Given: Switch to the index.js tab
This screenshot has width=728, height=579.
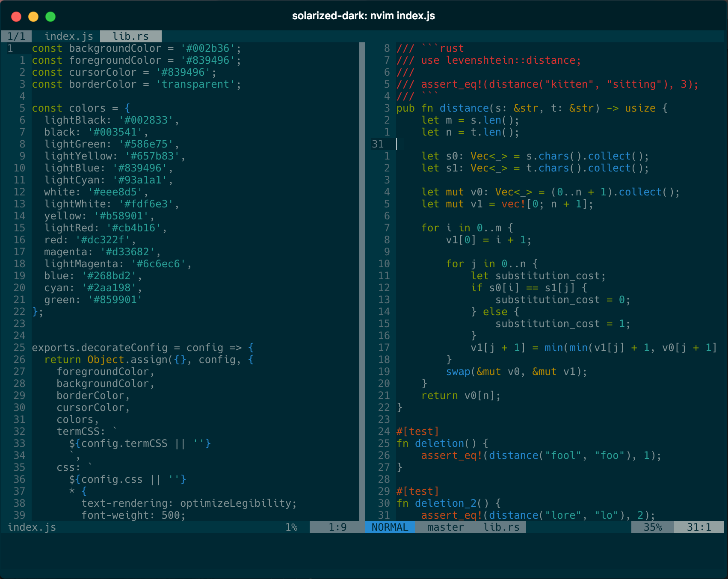Looking at the screenshot, I should pyautogui.click(x=69, y=36).
